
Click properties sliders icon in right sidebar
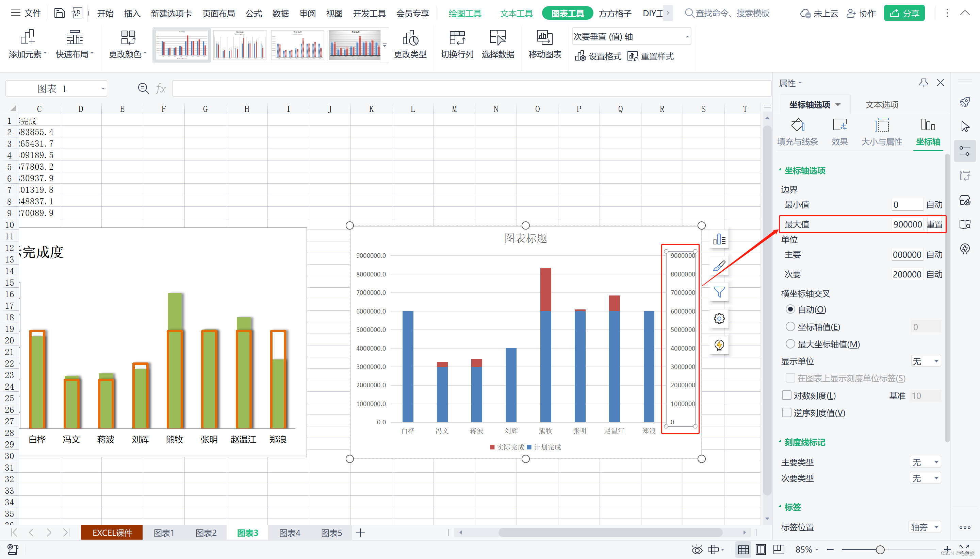tap(965, 151)
